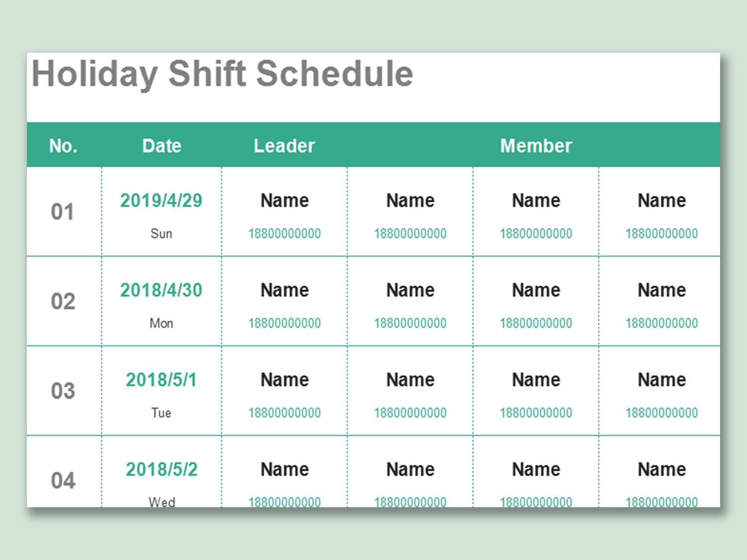747x560 pixels.
Task: Click the Leader column header
Action: tap(284, 146)
